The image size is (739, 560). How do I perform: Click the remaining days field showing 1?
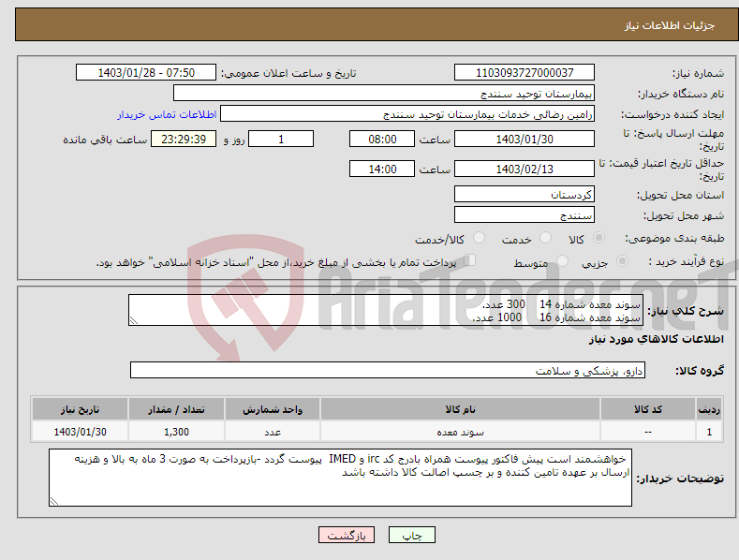281,139
